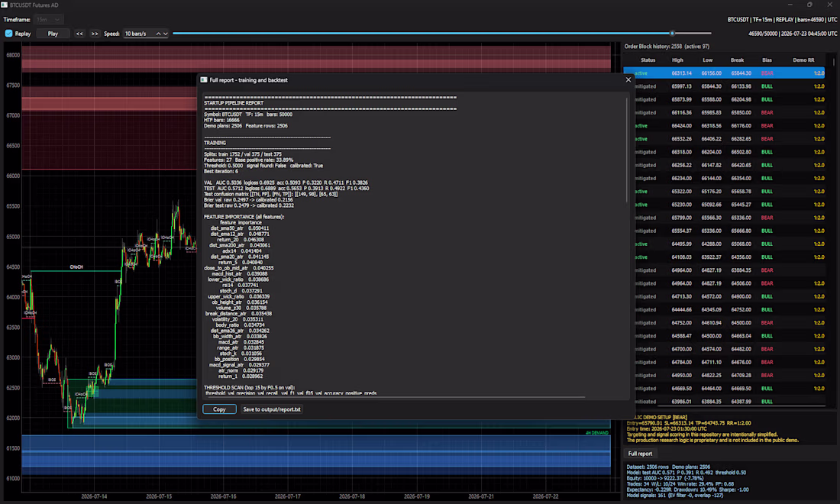Select the order block row with High 66313.14
Viewport: 840px width, 504px height.
(x=724, y=73)
